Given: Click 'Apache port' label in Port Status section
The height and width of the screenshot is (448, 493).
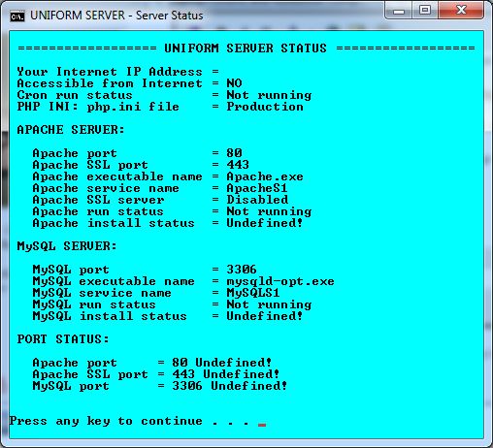Looking at the screenshot, I should click(75, 363).
